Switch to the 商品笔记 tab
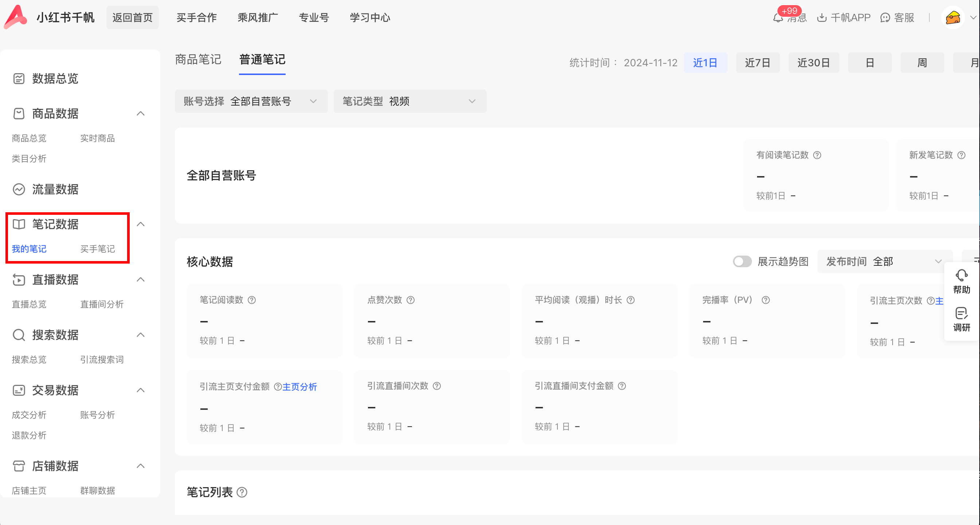Screen dimensions: 980x525 point(198,60)
